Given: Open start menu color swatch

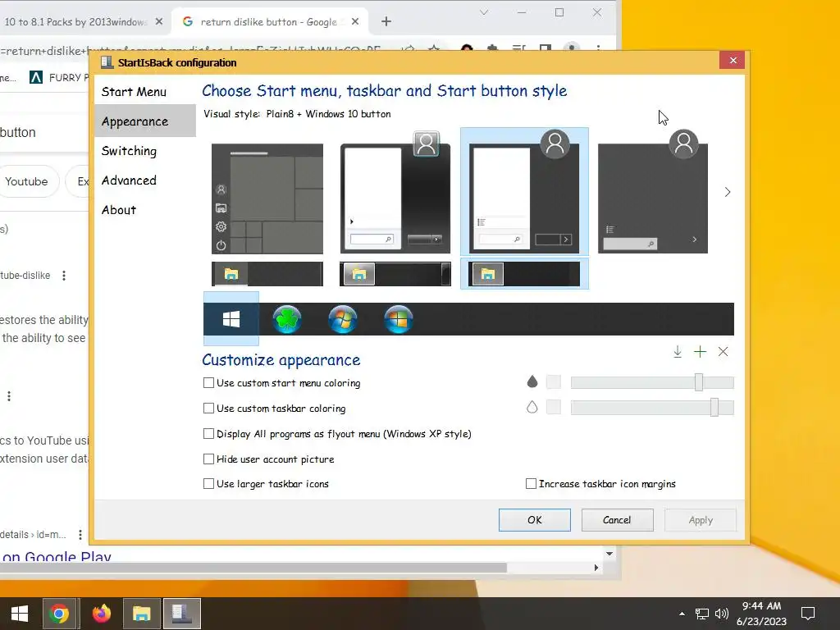Looking at the screenshot, I should 554,382.
